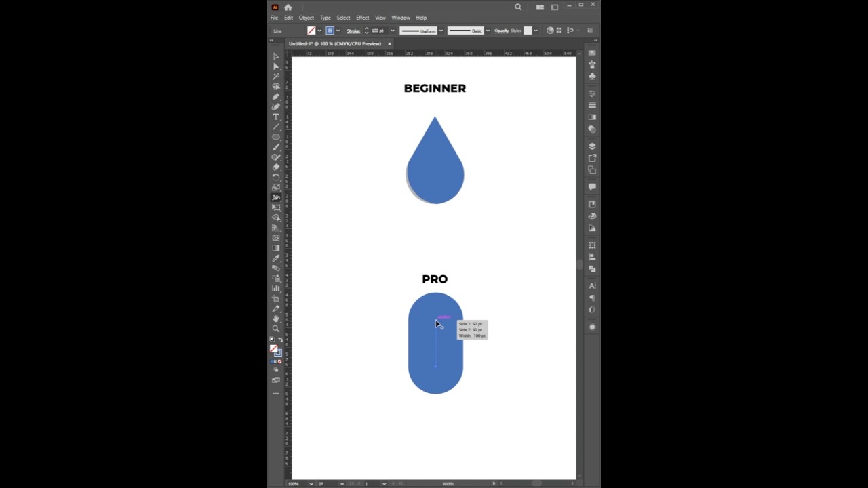Open Edit Toolbar three dots
The image size is (868, 488).
pos(276,394)
